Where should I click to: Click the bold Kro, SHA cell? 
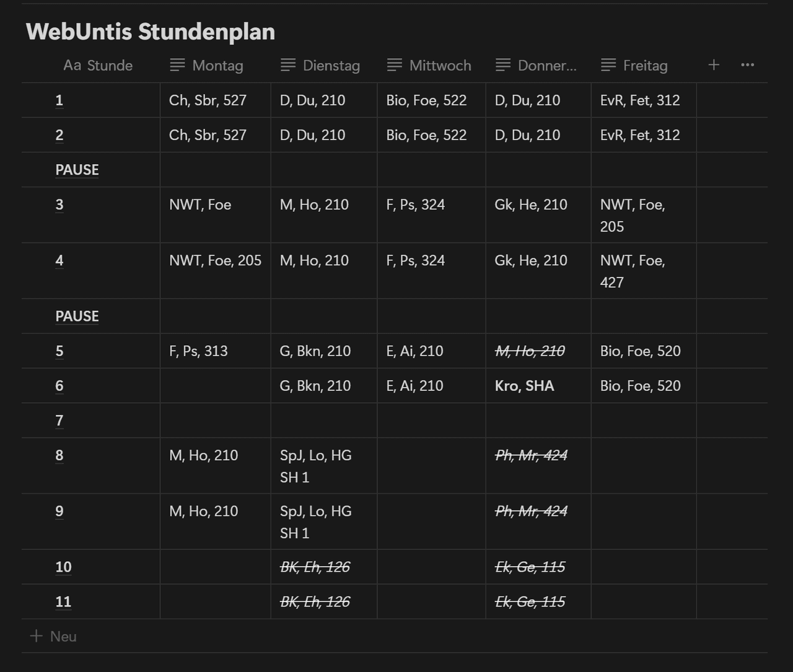524,386
